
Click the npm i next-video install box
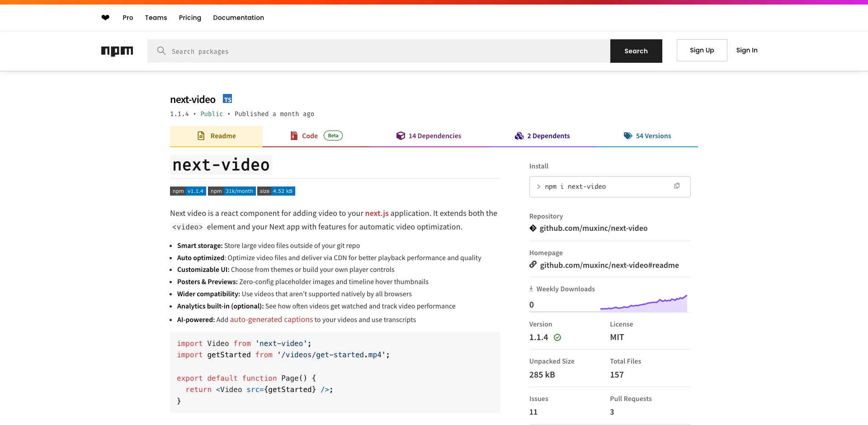coord(610,187)
